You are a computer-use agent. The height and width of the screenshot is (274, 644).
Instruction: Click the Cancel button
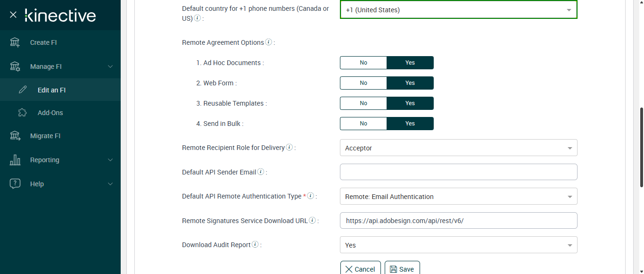pos(361,269)
